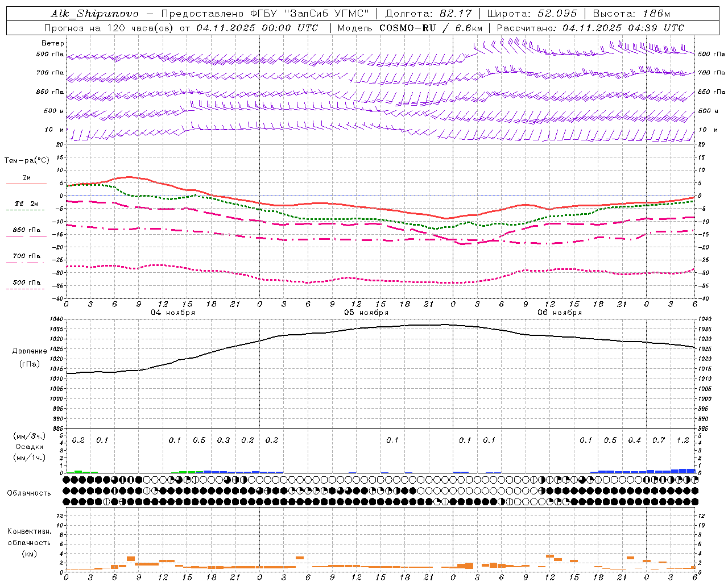The image size is (728, 582).
Task: Click the Долгота: 82.17 value
Action: 428,14
